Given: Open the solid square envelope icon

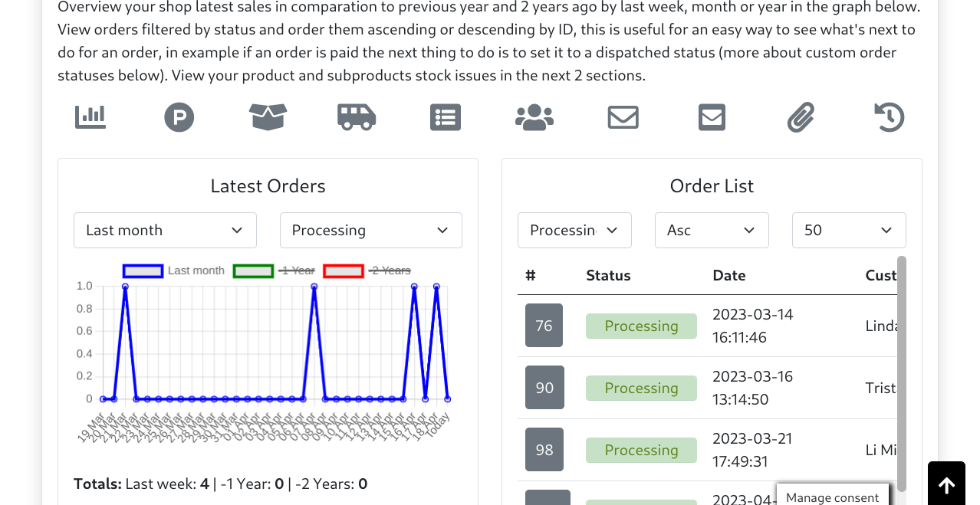Looking at the screenshot, I should 712,117.
